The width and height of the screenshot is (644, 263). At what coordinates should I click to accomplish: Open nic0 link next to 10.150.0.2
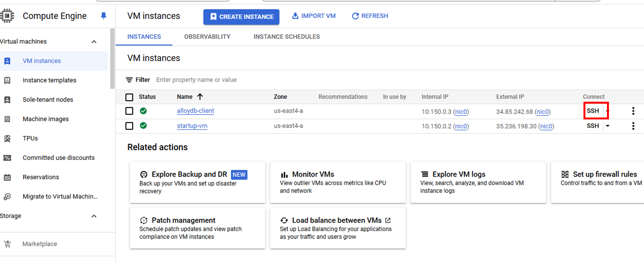click(461, 126)
